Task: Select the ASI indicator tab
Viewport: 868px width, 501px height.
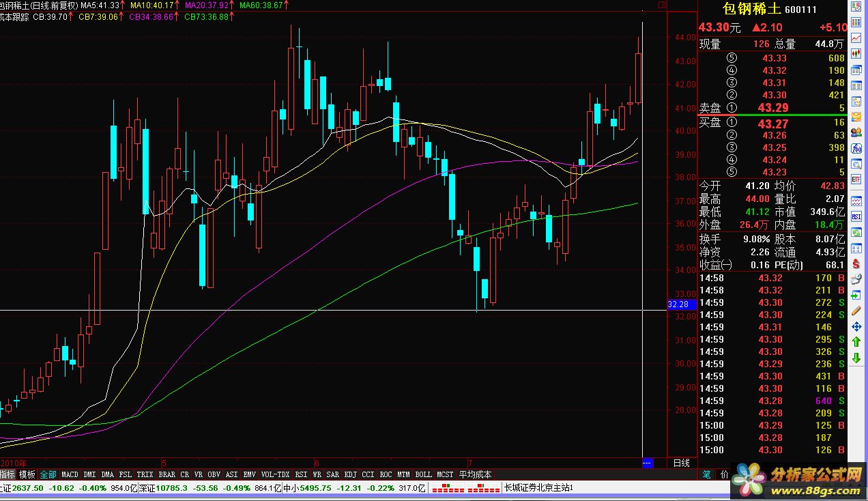Action: (232, 474)
